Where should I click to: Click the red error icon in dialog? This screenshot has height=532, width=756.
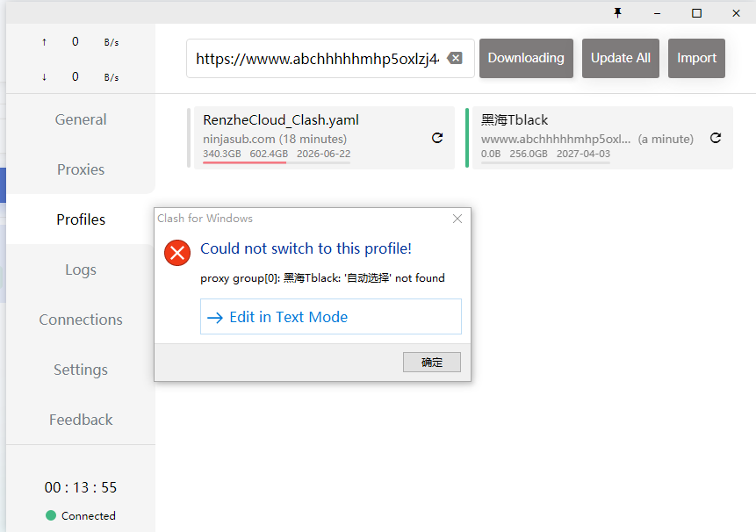tap(177, 254)
